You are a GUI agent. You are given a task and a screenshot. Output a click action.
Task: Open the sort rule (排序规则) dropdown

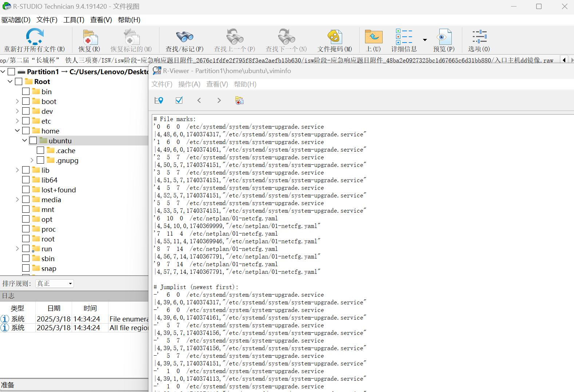pos(55,284)
